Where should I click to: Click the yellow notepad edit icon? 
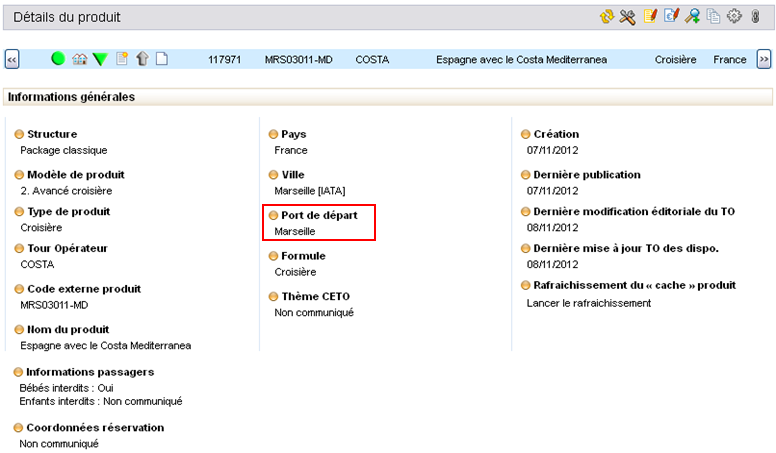click(x=650, y=16)
